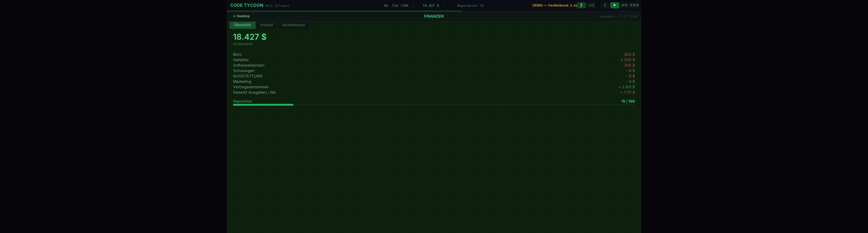Click the Ausgaben per month label

[618, 16]
